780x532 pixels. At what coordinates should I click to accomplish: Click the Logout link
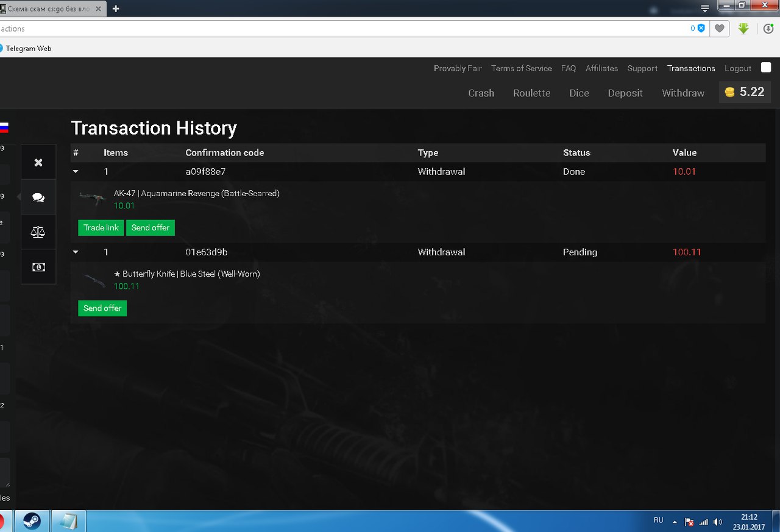[x=737, y=68]
